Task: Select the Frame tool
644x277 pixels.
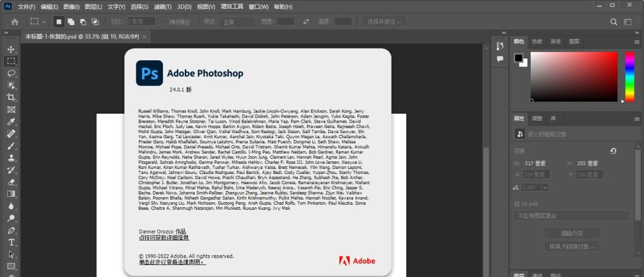Action: [x=11, y=109]
